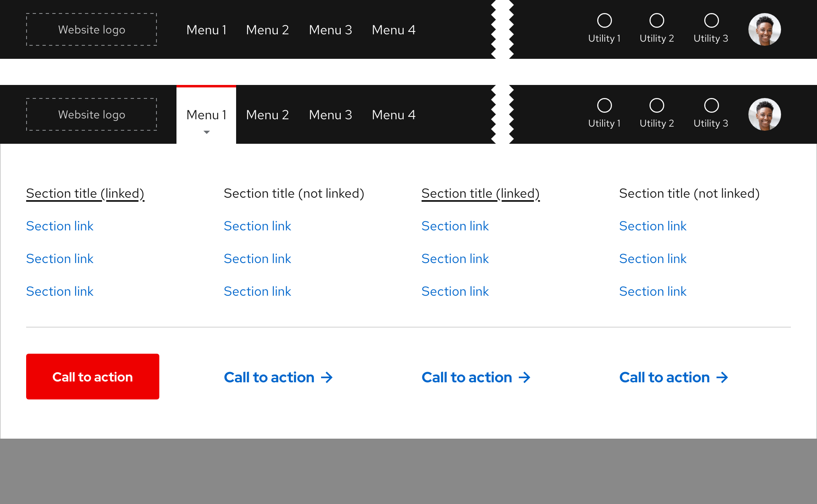
Task: Expand the Menu 1 dropdown caret
Action: [206, 132]
